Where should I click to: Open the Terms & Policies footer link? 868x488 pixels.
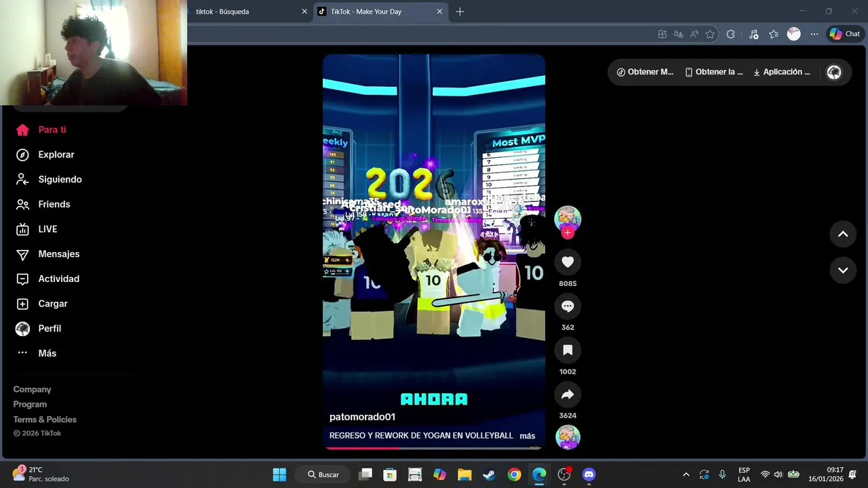coord(45,420)
